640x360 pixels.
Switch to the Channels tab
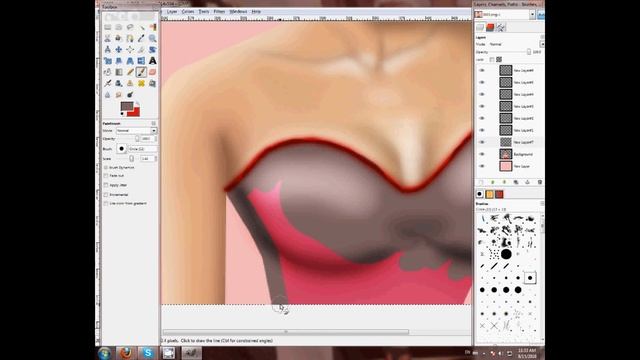[490, 27]
